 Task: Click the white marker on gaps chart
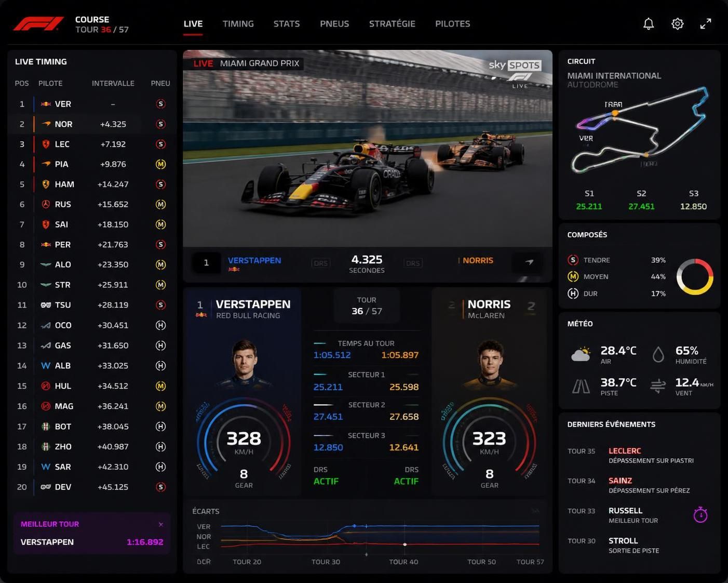405,545
